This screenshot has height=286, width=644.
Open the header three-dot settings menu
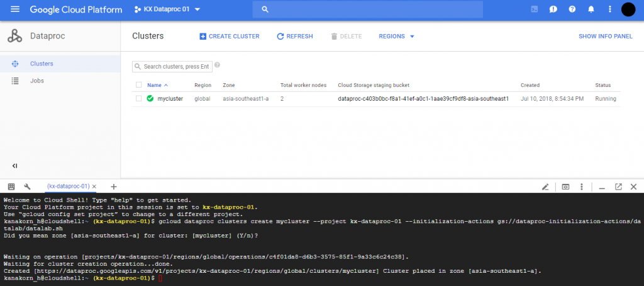pos(609,9)
